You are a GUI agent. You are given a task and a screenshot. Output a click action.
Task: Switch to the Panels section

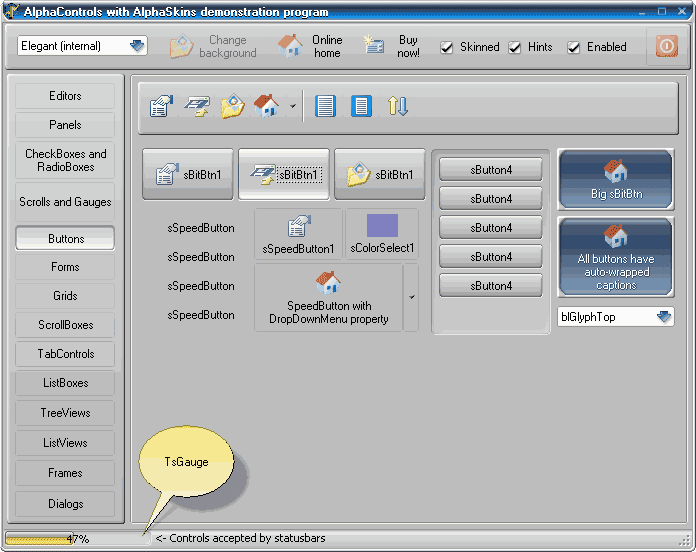coord(65,125)
